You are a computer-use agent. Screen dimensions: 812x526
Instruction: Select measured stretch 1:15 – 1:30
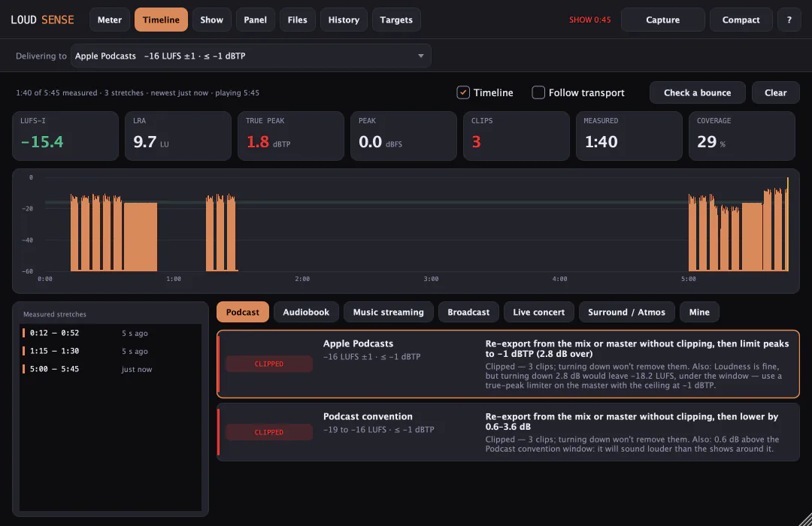coord(111,351)
